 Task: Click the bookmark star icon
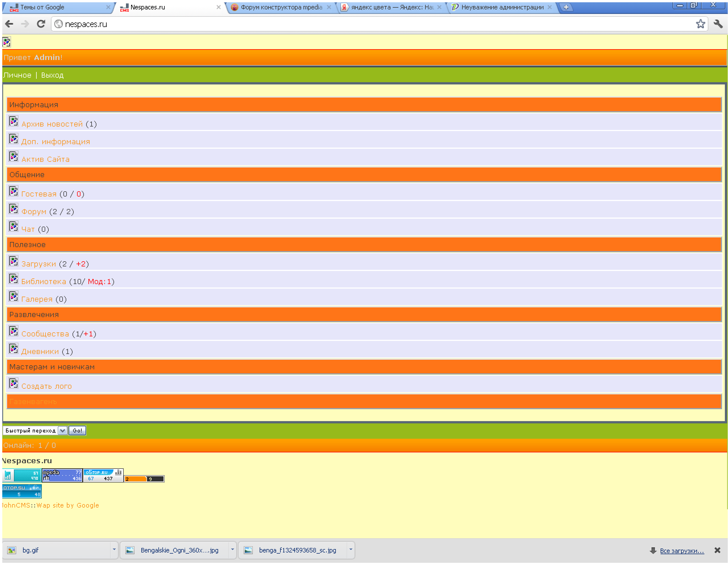700,24
